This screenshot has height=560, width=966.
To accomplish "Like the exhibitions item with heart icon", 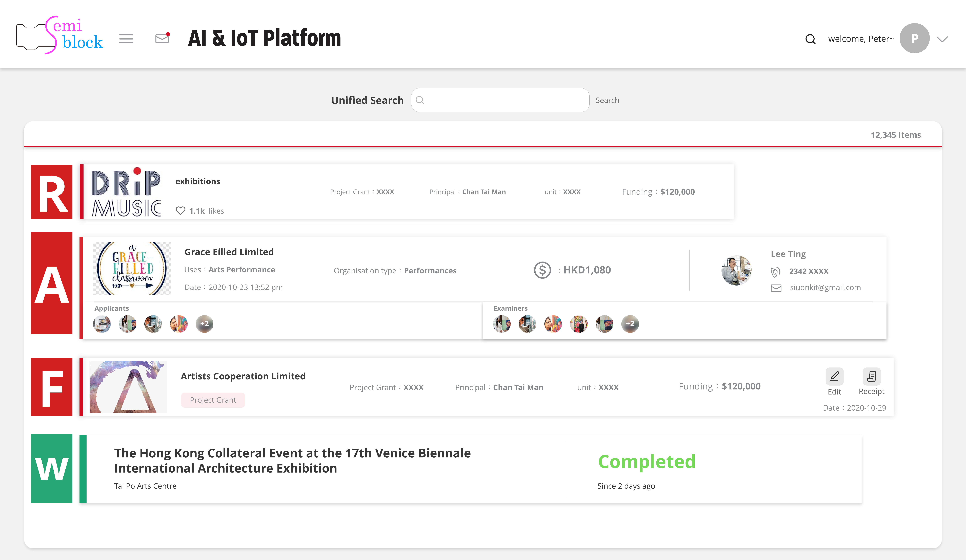I will (180, 211).
